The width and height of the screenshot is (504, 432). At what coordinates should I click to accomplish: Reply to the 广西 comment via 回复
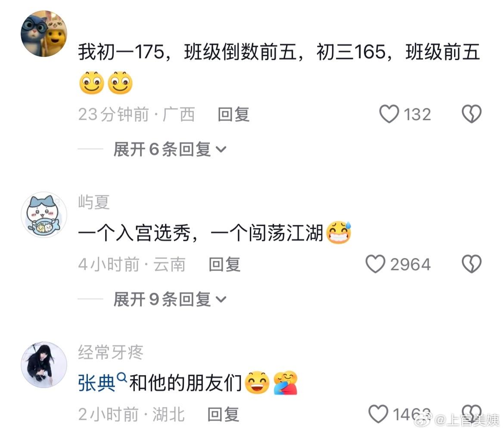[x=233, y=114]
